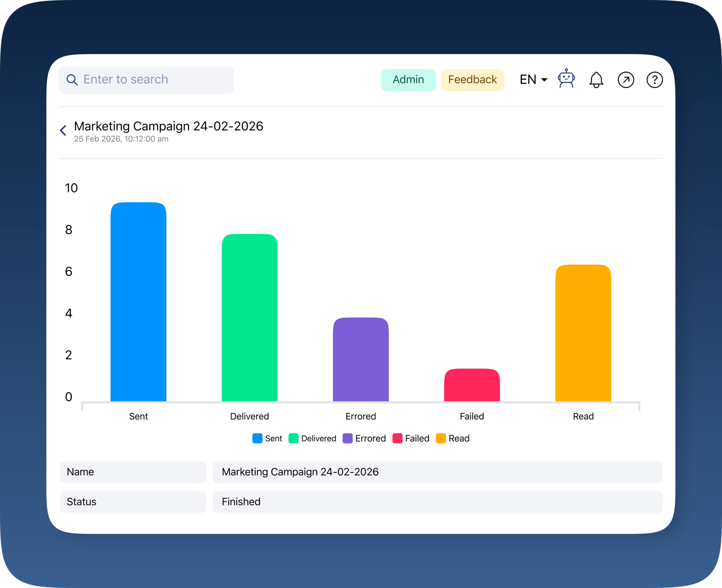Select the green Delivered bar

249,318
